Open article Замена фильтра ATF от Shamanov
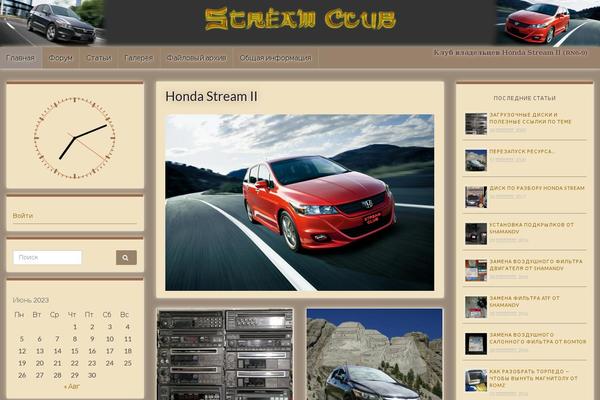Screen dimensions: 600x400 [x=524, y=302]
